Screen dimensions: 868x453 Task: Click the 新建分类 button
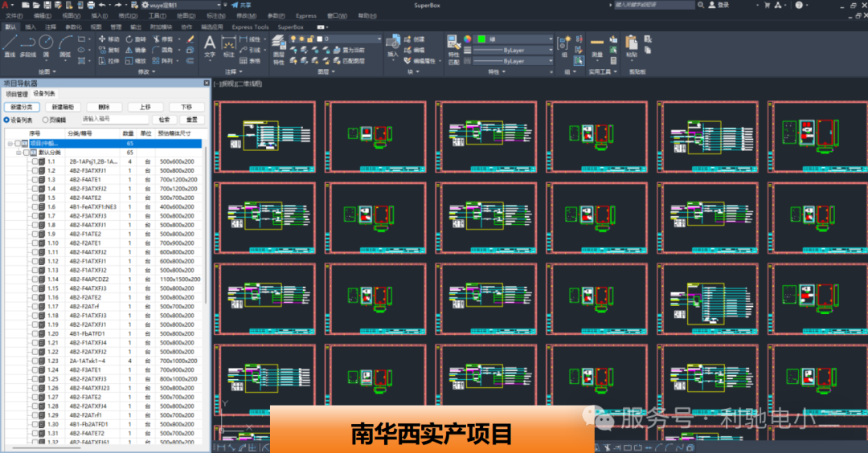(x=22, y=107)
